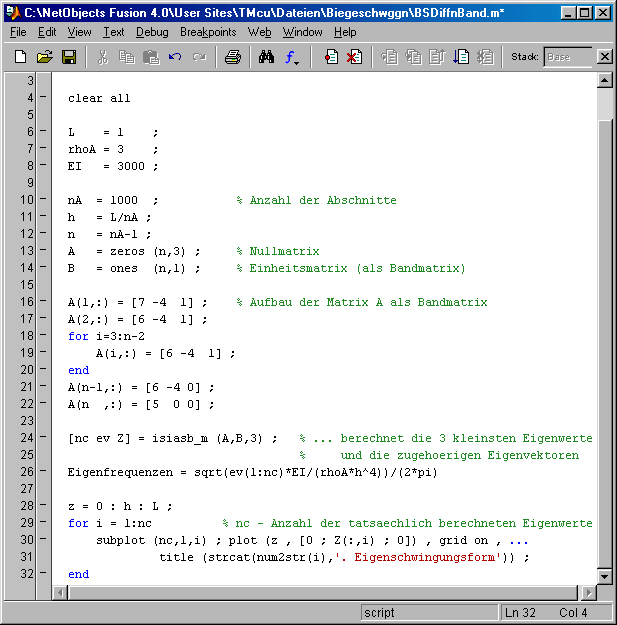Image resolution: width=617 pixels, height=625 pixels.
Task: Click the vertical scrollbar down arrow
Action: [x=605, y=577]
